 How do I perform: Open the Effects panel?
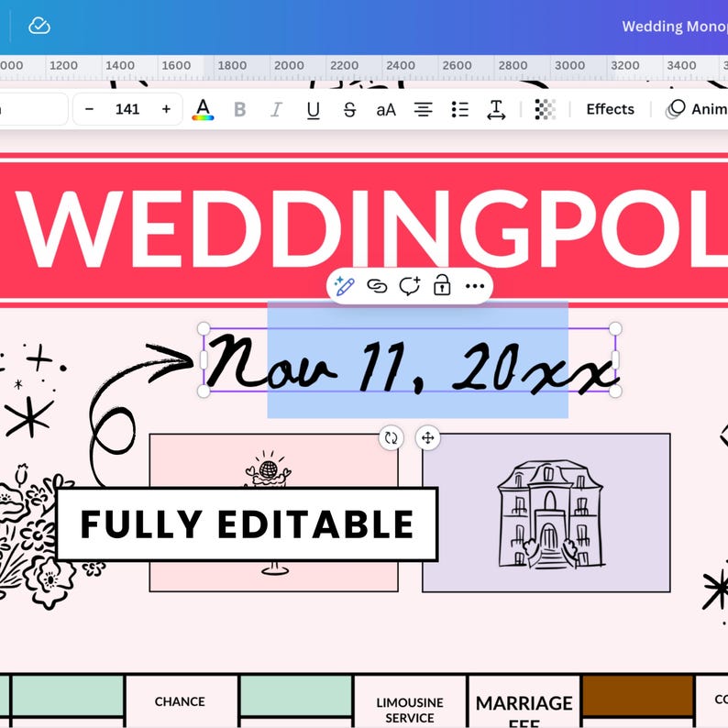tap(610, 110)
